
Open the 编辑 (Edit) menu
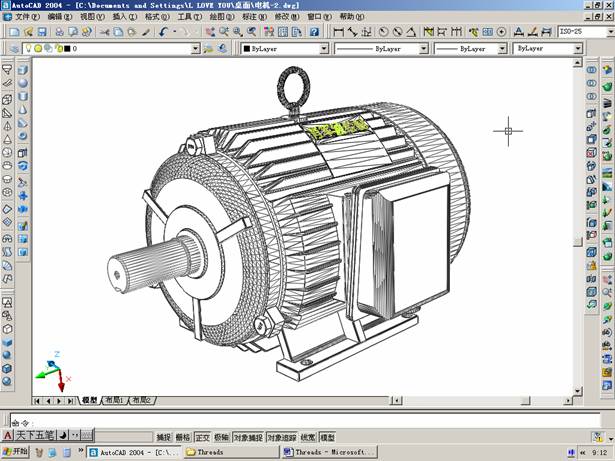pyautogui.click(x=60, y=17)
